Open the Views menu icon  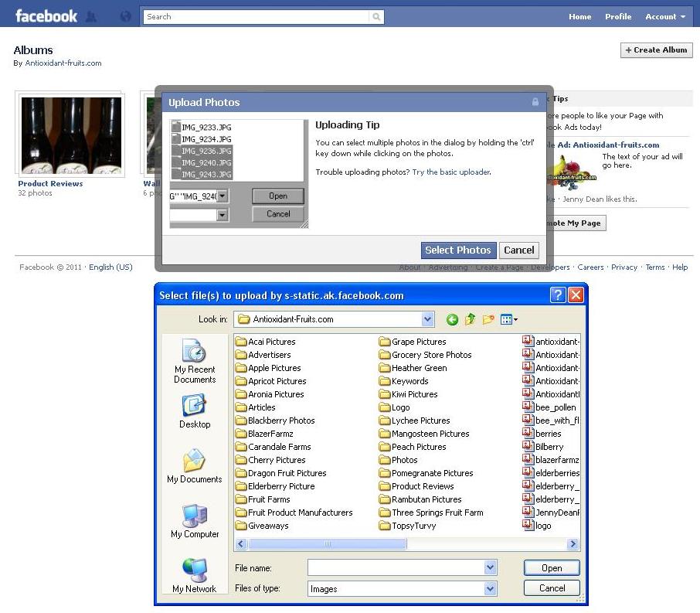coord(508,319)
